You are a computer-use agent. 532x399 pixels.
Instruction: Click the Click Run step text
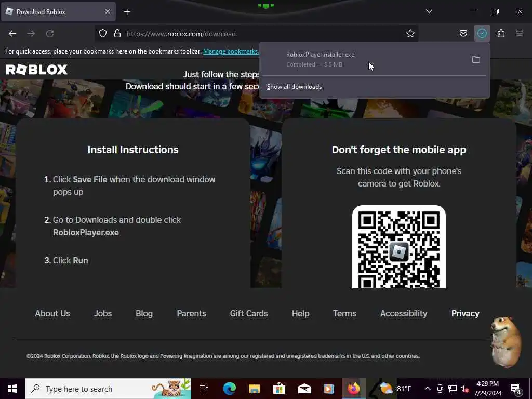tap(71, 260)
